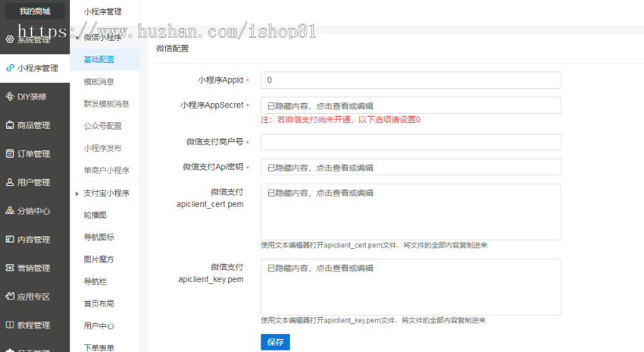Click the 营销管理 coupon icon
The image size is (644, 352).
point(10,268)
